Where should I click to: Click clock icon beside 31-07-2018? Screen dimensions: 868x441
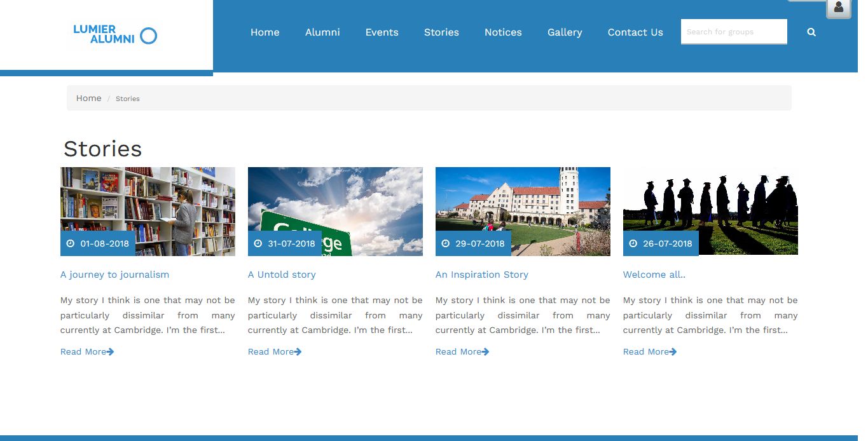click(x=258, y=243)
